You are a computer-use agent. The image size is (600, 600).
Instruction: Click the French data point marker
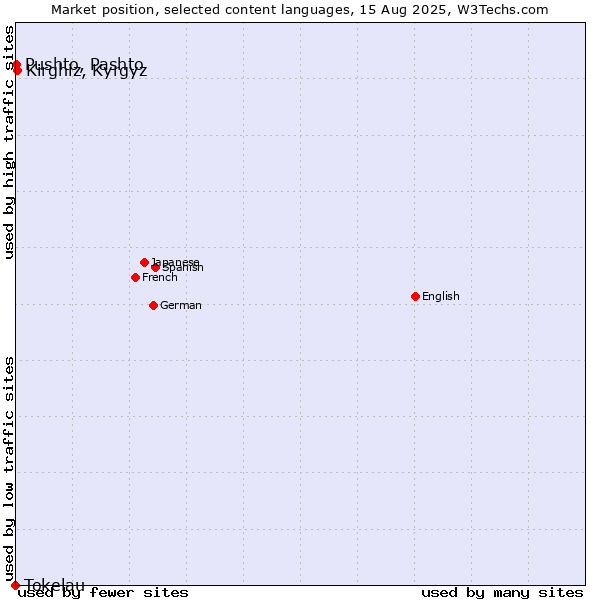135,277
